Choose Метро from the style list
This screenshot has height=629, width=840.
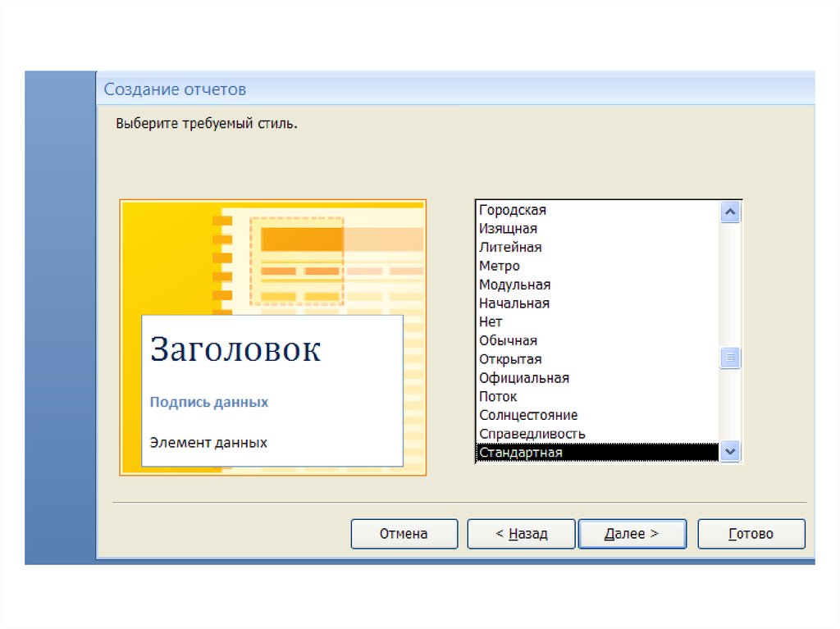[500, 266]
